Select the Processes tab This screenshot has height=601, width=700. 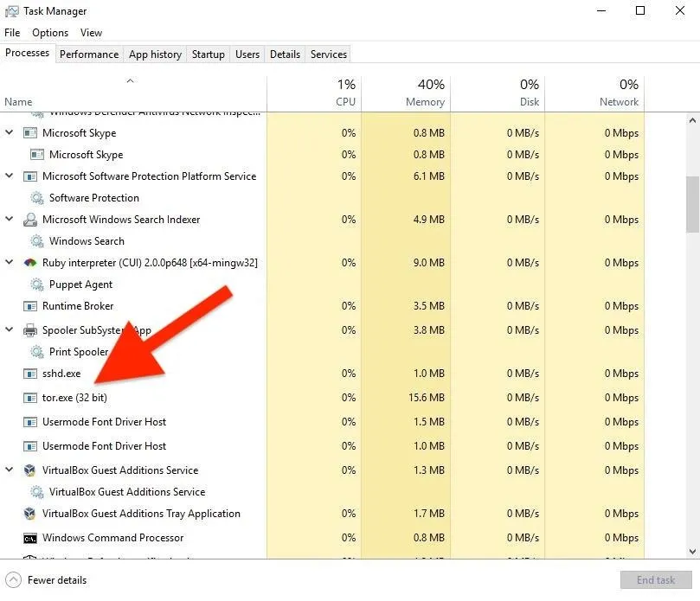pos(27,53)
